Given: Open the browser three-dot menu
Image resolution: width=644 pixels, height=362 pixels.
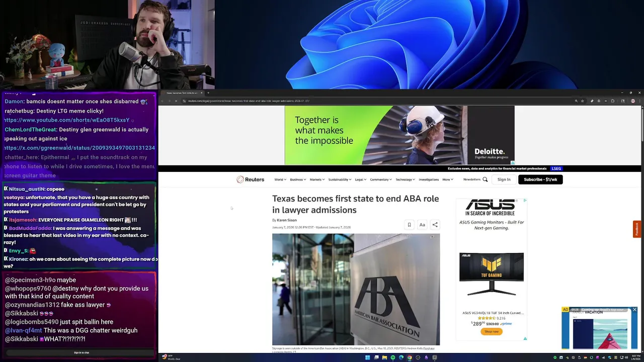Looking at the screenshot, I should pos(639,101).
